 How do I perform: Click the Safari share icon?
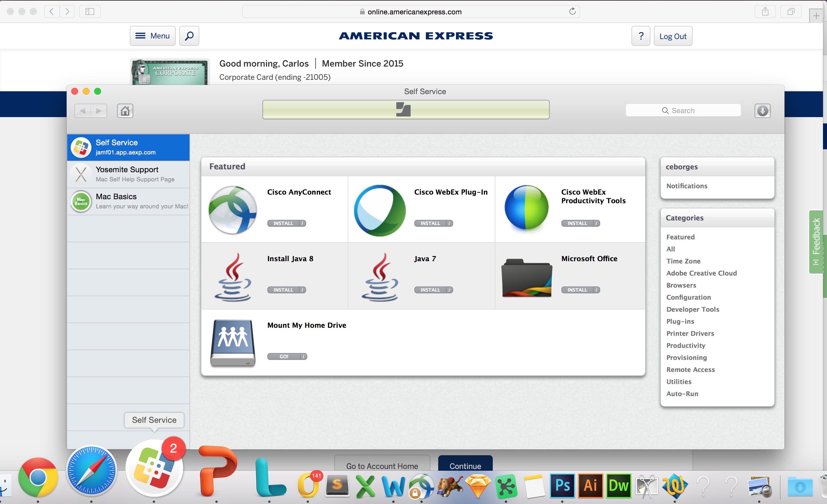[765, 11]
